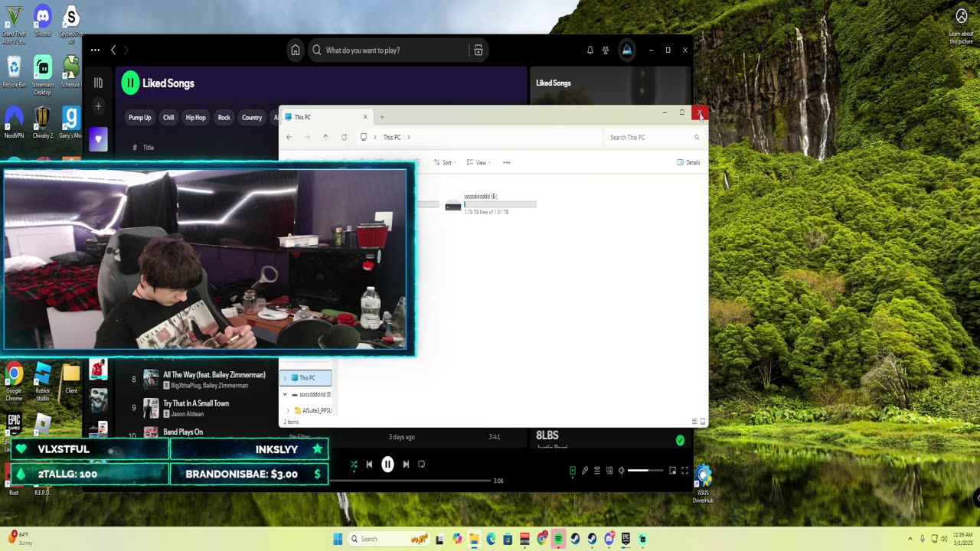Toggle Now Playing view in Spotify
Viewport: 980px width, 551px height.
click(x=573, y=471)
